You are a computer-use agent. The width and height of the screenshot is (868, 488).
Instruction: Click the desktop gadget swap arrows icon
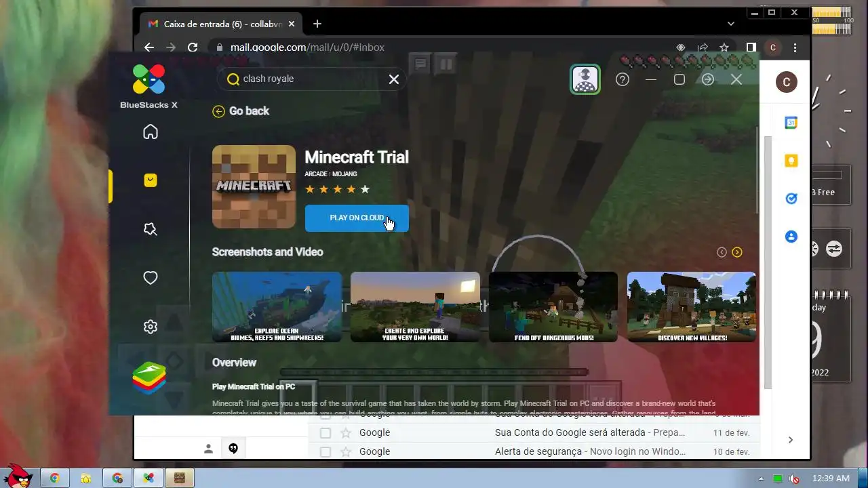click(x=834, y=249)
